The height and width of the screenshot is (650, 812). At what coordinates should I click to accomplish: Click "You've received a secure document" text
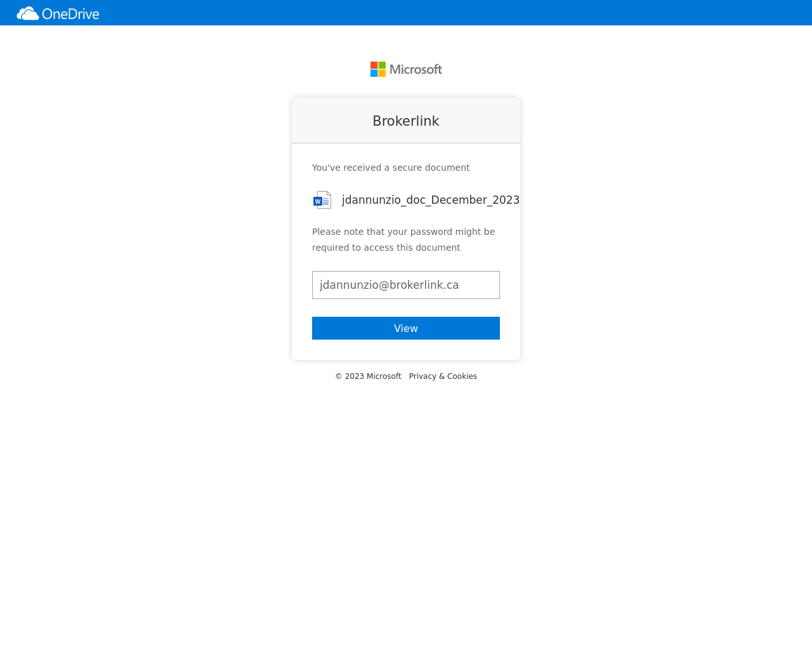point(391,168)
